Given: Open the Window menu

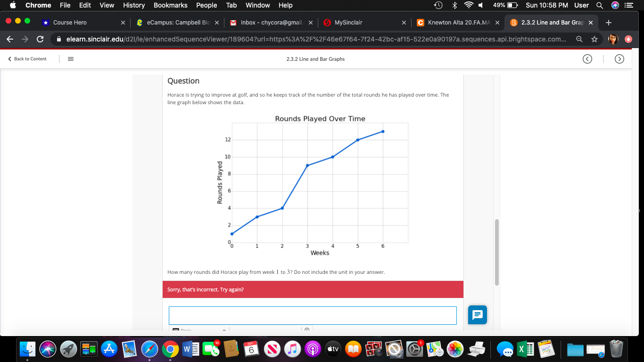Looking at the screenshot, I should click(x=258, y=5).
